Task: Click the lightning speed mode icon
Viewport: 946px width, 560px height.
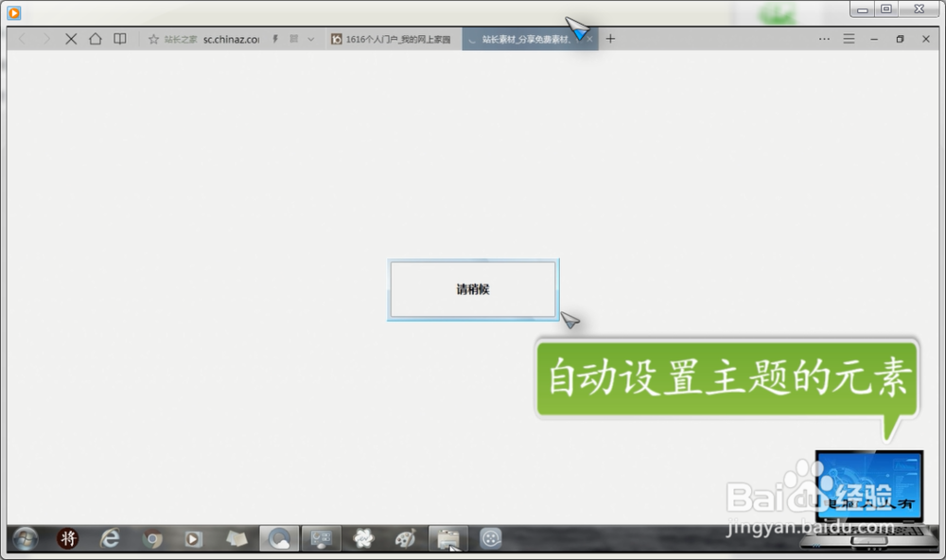Action: point(275,39)
